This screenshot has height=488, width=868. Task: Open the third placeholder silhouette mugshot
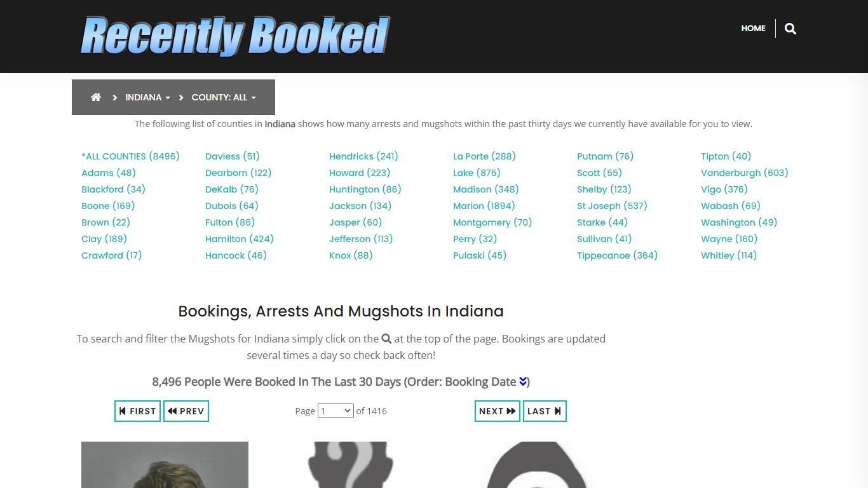click(x=538, y=464)
